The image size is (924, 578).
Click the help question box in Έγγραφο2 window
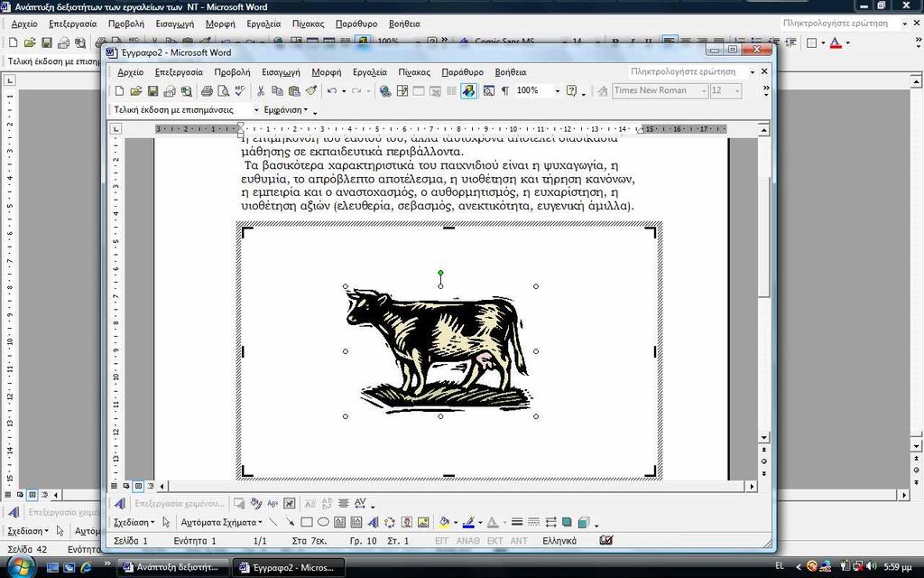(x=687, y=72)
